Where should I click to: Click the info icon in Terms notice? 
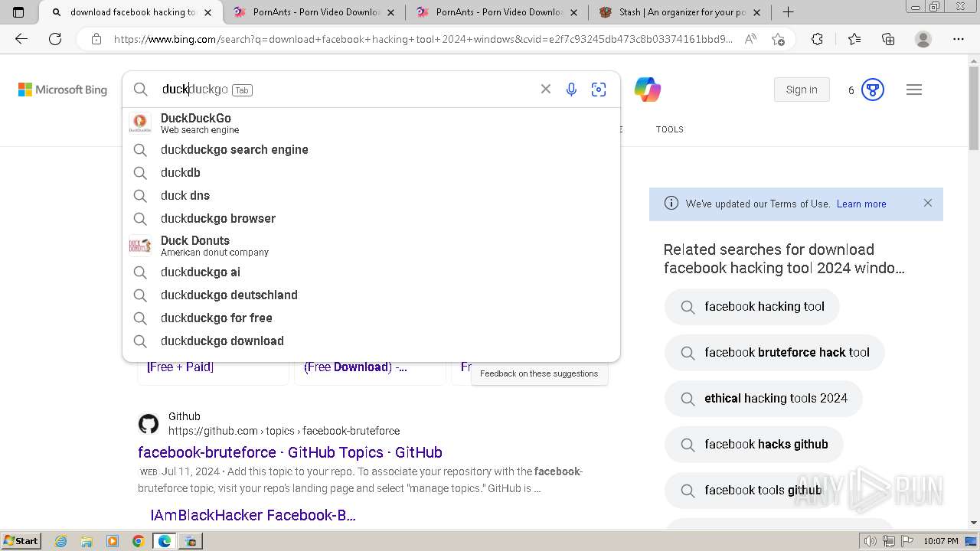pyautogui.click(x=671, y=204)
